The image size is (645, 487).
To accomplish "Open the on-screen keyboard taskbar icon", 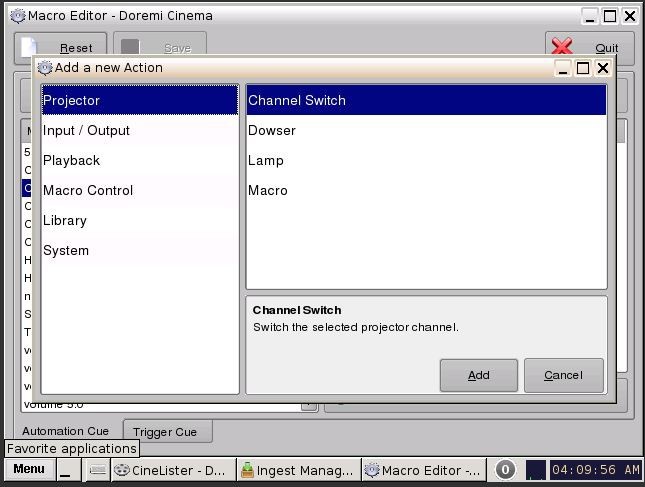I will click(97, 470).
